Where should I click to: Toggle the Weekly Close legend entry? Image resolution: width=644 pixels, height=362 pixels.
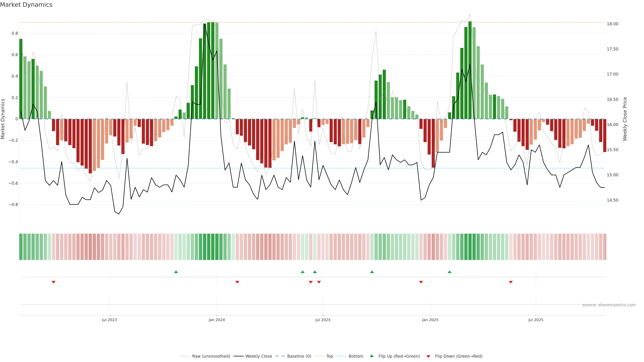pos(258,356)
